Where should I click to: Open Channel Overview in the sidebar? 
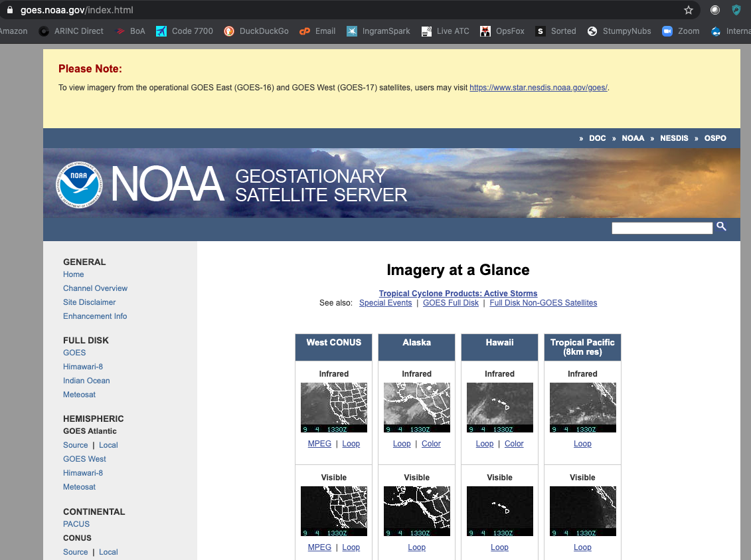pyautogui.click(x=95, y=288)
